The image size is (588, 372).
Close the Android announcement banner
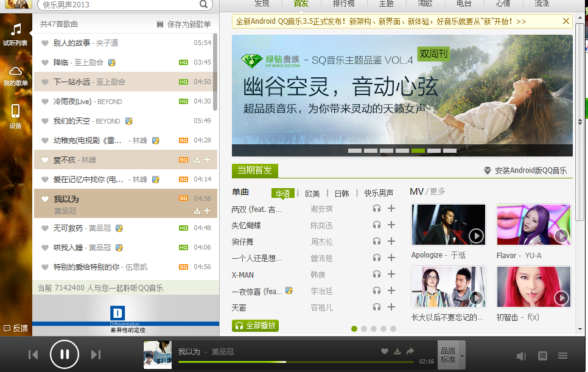[x=566, y=21]
